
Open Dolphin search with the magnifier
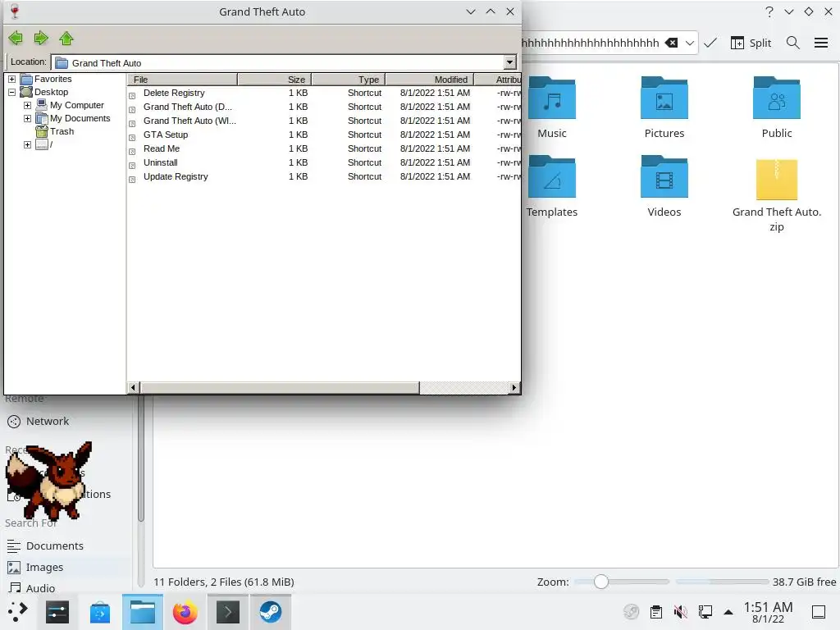(x=793, y=43)
